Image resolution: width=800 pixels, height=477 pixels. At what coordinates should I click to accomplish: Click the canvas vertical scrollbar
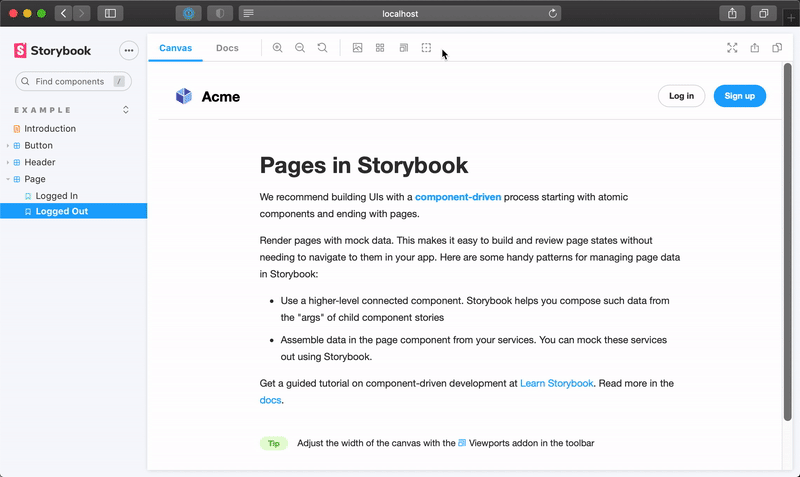788,242
